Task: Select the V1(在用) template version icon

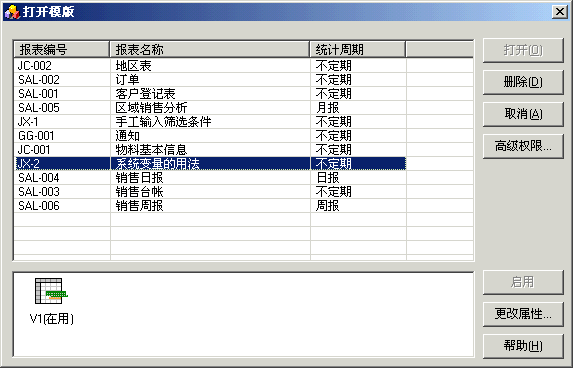Action: 51,301
